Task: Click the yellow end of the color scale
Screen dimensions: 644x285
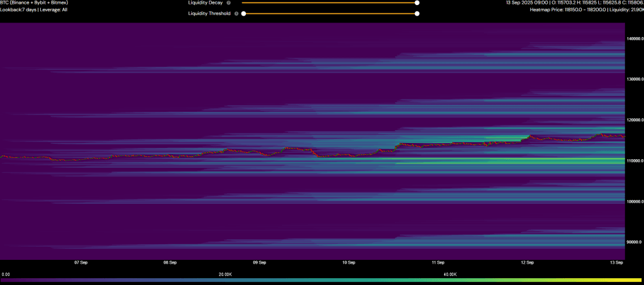Action: click(635, 280)
